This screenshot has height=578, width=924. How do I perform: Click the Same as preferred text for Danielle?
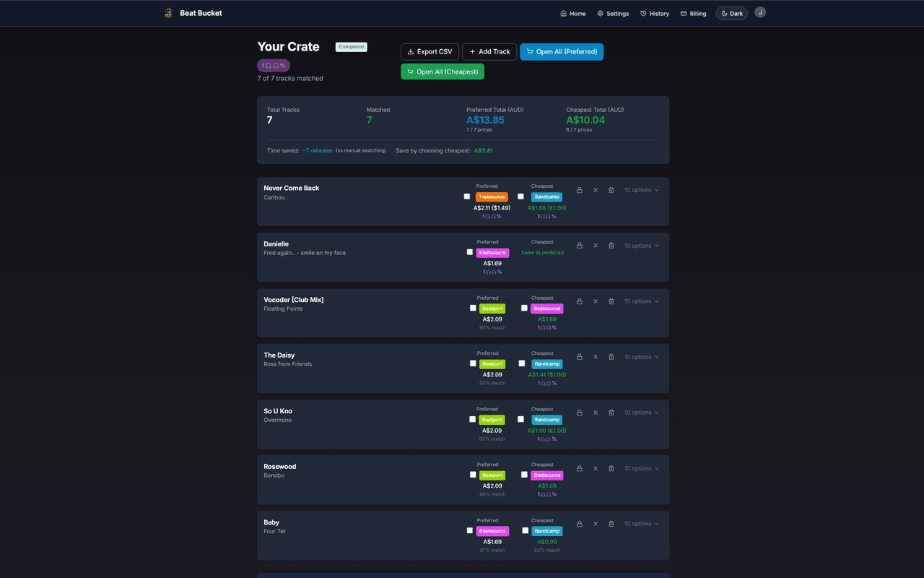[542, 252]
